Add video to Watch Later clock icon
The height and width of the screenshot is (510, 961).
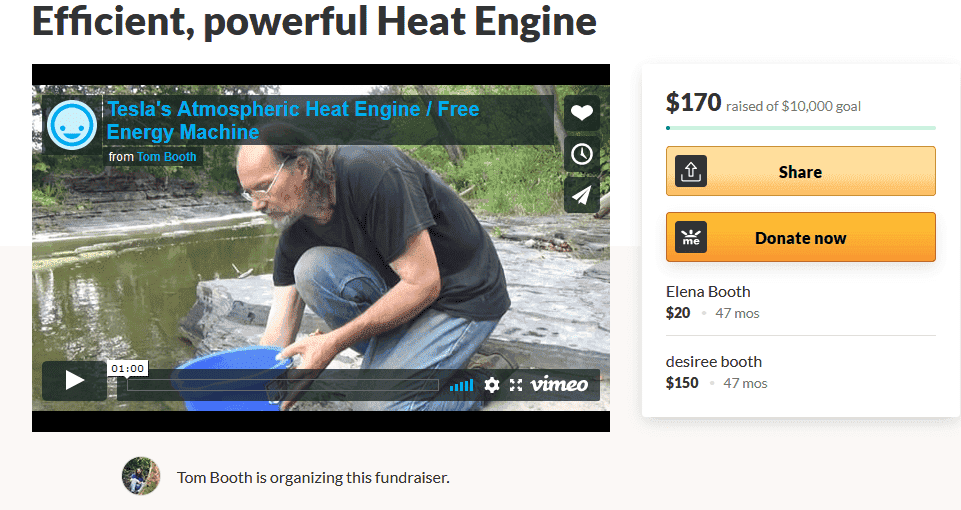pyautogui.click(x=582, y=154)
